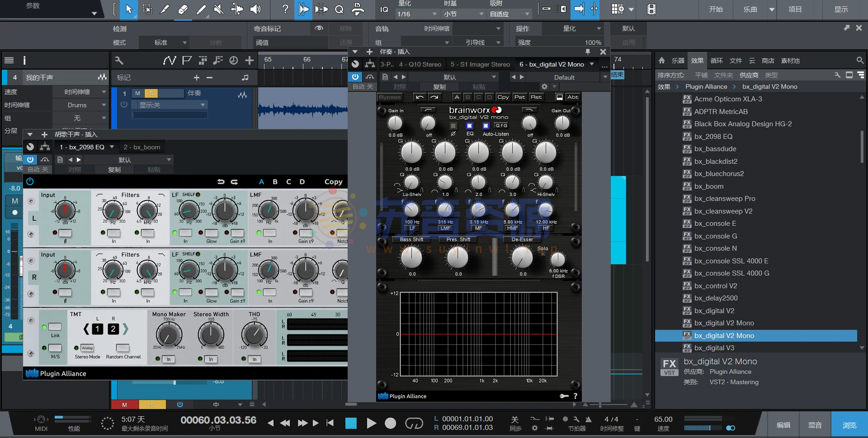Screen dimensions: 868x438
Task: Select bx_console SSL 4000 E in the list
Action: click(731, 261)
